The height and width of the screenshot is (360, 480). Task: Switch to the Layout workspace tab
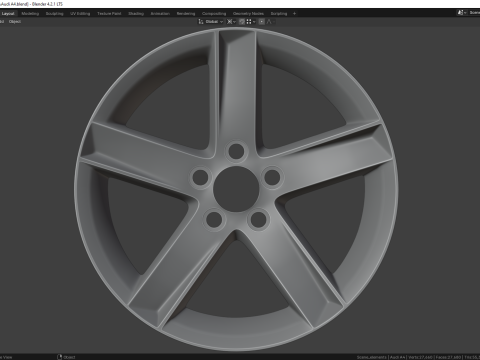8,14
